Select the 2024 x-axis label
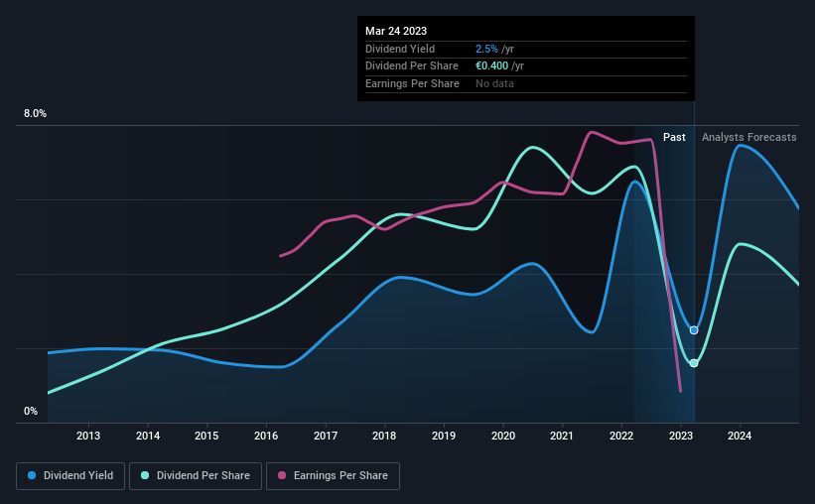The height and width of the screenshot is (504, 815). 740,436
